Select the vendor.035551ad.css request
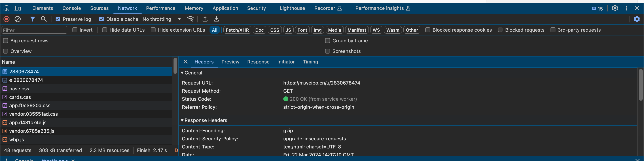644x161 pixels. pyautogui.click(x=86, y=114)
